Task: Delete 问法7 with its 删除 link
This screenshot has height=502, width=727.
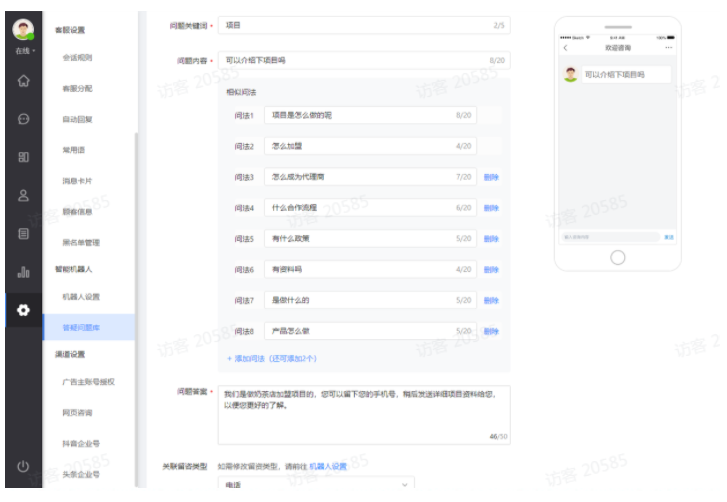Action: click(x=491, y=300)
